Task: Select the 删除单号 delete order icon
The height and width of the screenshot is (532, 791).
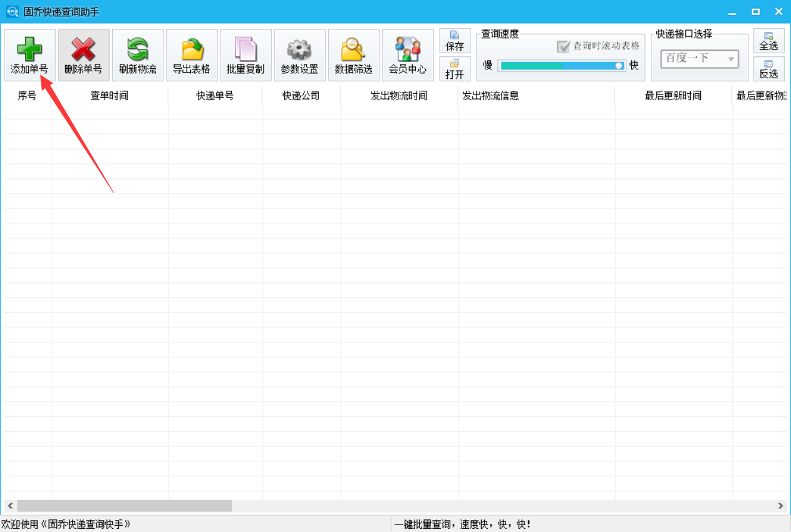Action: click(83, 54)
